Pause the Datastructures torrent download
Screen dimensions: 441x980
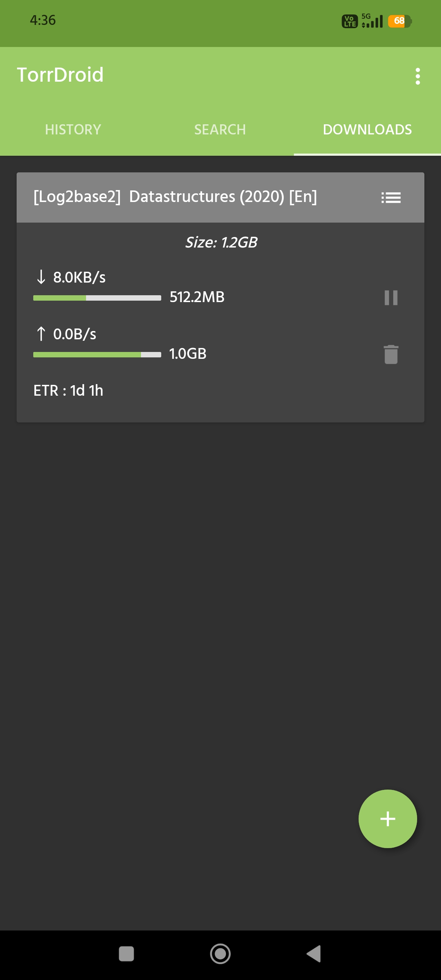coord(391,297)
